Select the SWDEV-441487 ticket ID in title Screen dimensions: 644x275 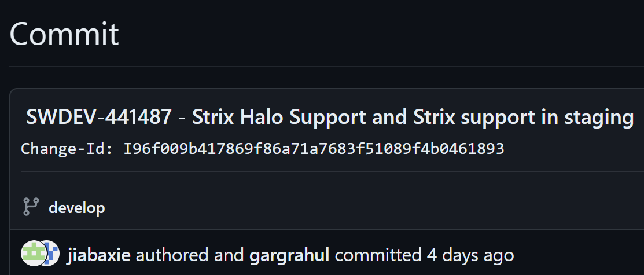tap(98, 118)
